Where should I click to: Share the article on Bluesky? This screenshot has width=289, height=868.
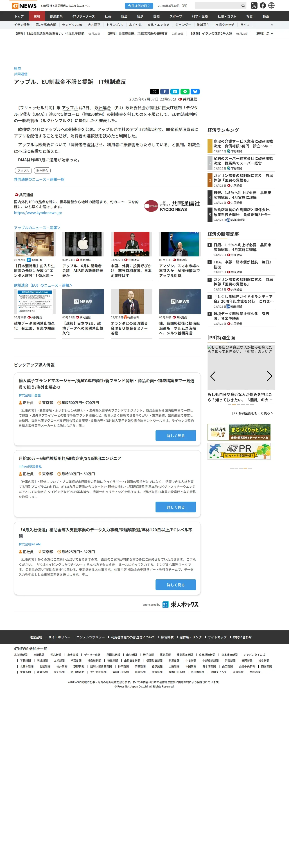(x=195, y=92)
